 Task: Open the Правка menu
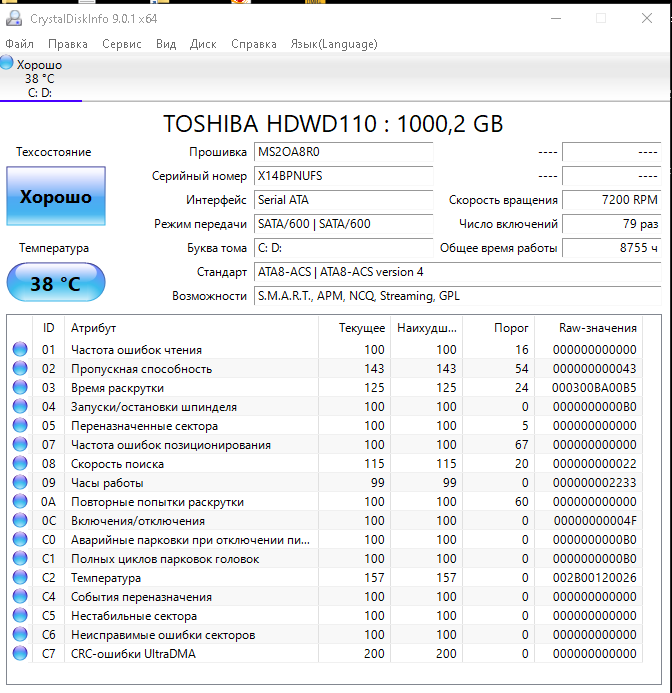point(68,44)
